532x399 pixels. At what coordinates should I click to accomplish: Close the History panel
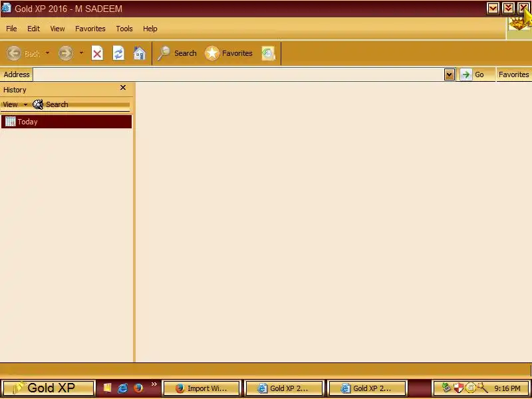123,88
